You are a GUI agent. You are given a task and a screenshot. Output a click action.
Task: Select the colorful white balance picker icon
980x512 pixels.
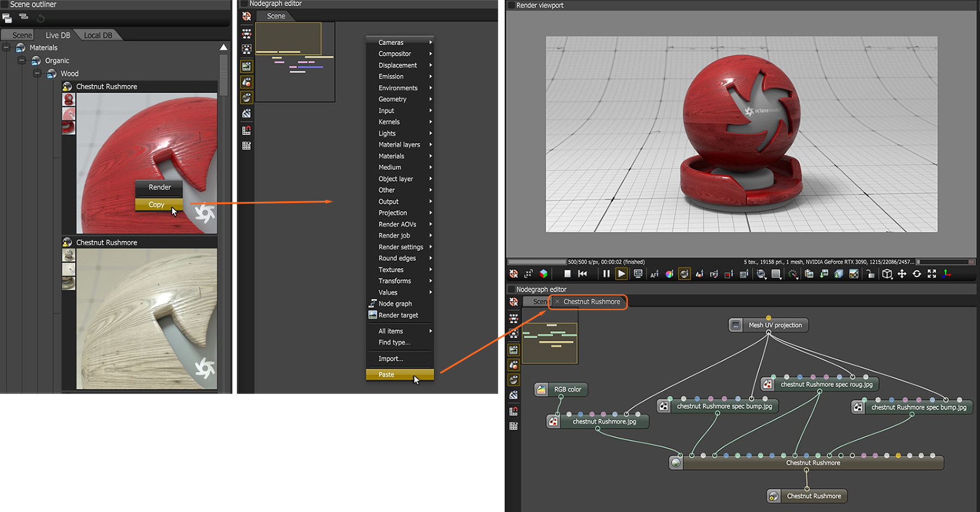click(669, 274)
